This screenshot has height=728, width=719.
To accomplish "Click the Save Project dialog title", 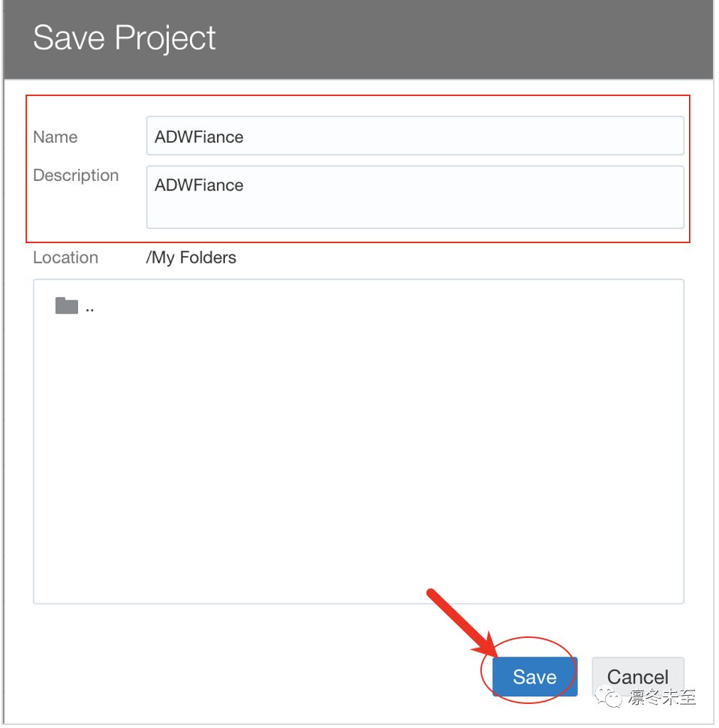I will point(125,38).
